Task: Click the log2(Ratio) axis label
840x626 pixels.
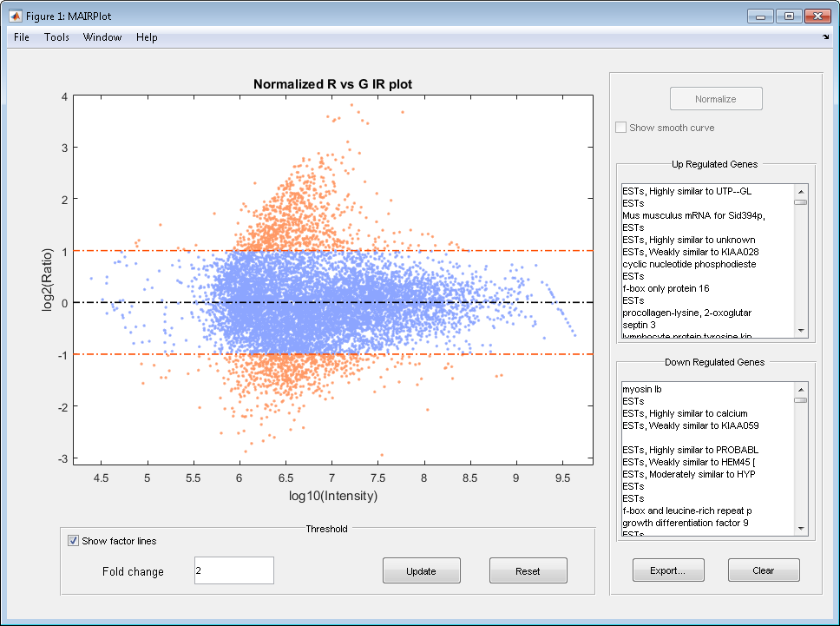Action: [48, 280]
